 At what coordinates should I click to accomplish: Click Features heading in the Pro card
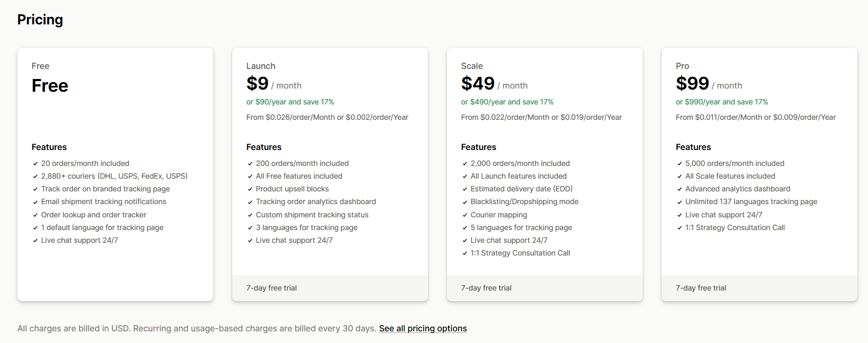point(694,147)
